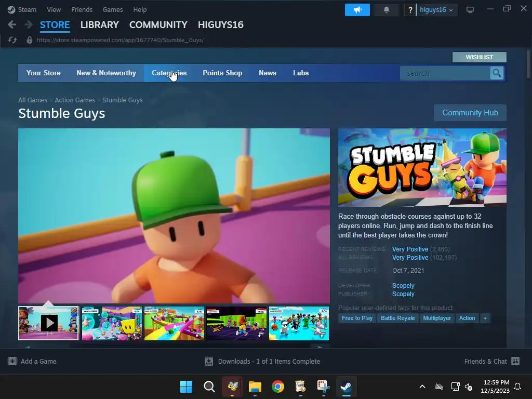Click the WISHLIST button
The image size is (532, 399).
coord(480,57)
